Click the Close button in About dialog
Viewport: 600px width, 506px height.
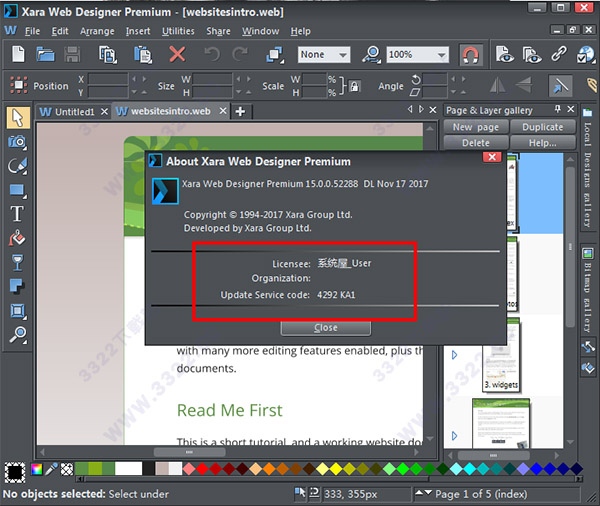click(326, 328)
